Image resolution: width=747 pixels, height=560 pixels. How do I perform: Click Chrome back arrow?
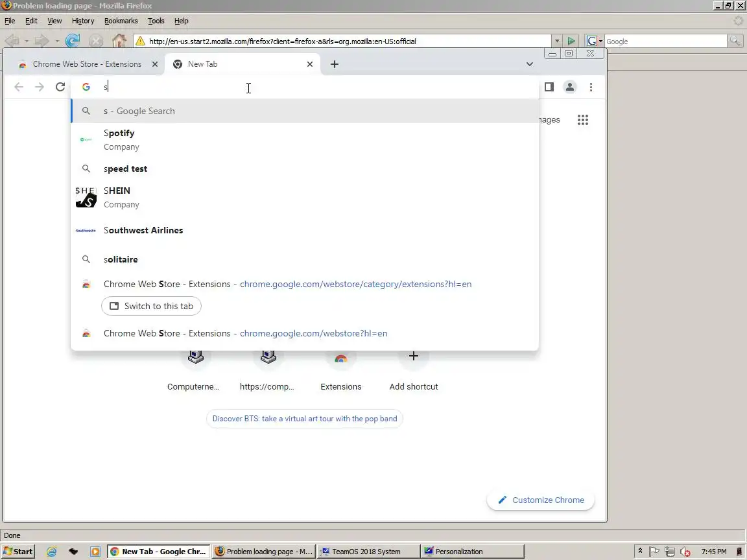pos(19,87)
